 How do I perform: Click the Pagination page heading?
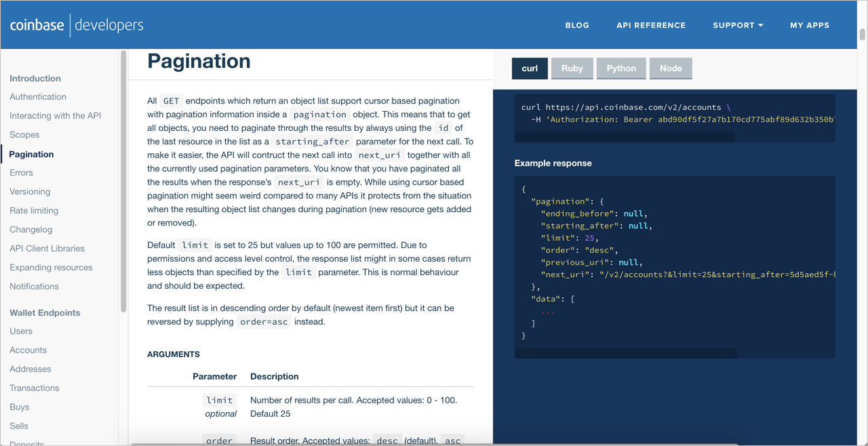(199, 61)
